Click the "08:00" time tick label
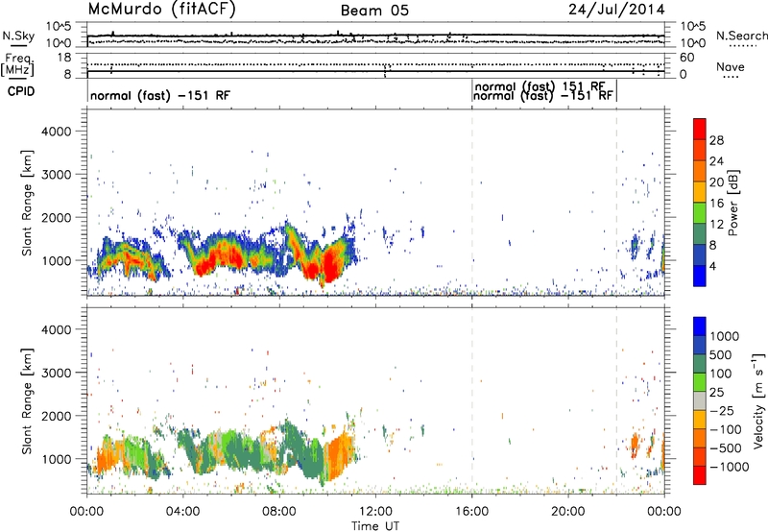This screenshot has height=532, width=768. tap(279, 512)
